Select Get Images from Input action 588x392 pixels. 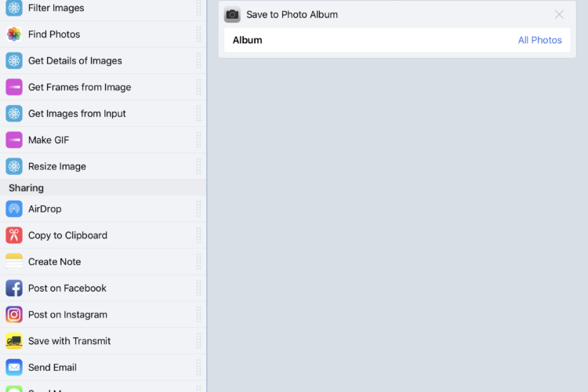point(103,113)
